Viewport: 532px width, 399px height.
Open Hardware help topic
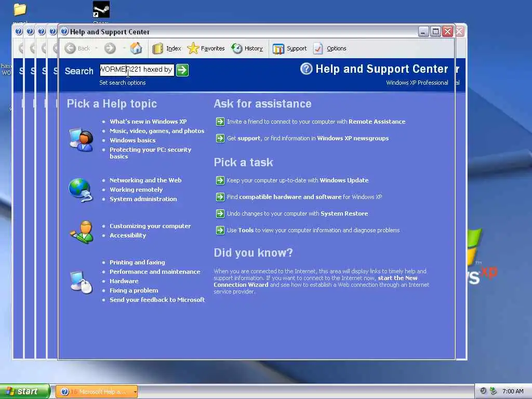(124, 281)
